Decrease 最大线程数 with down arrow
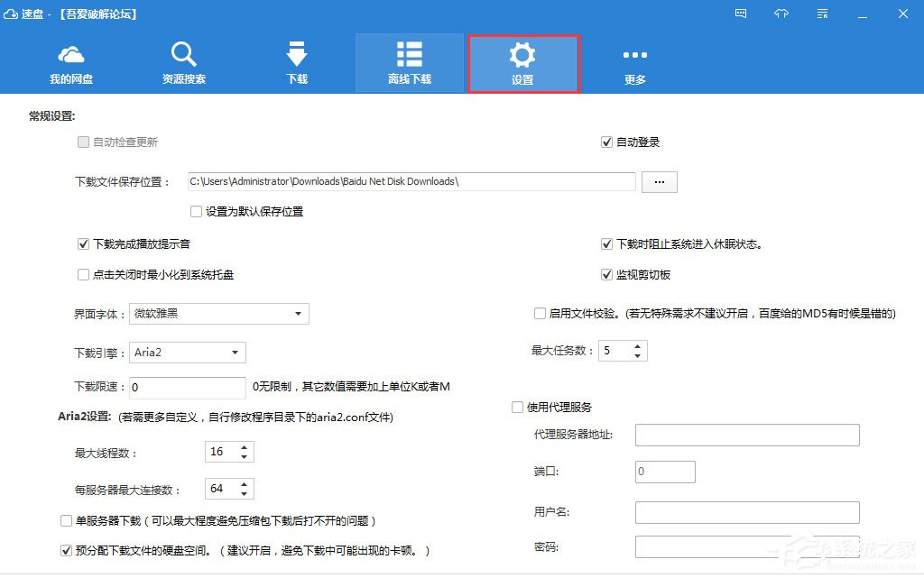924x578 pixels. point(244,457)
